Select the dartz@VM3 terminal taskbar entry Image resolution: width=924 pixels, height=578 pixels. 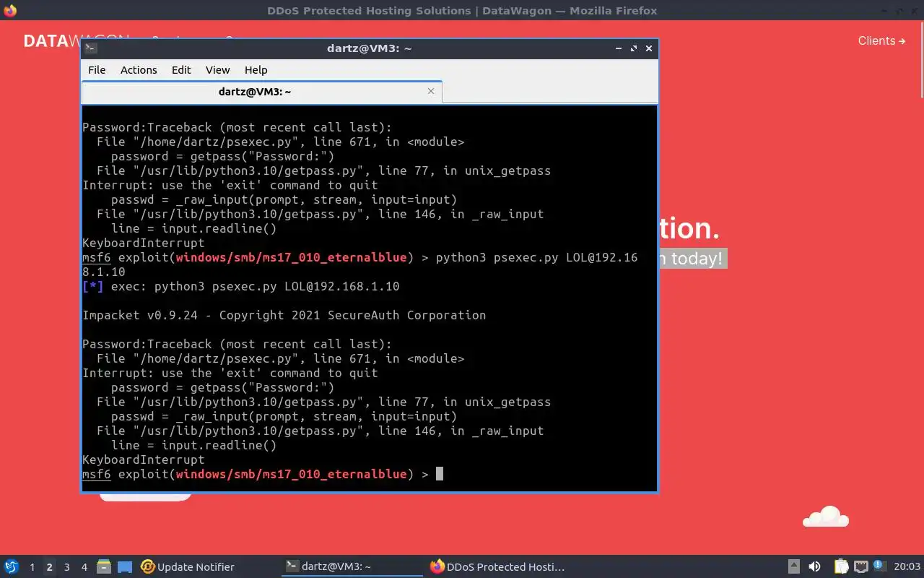coord(351,566)
